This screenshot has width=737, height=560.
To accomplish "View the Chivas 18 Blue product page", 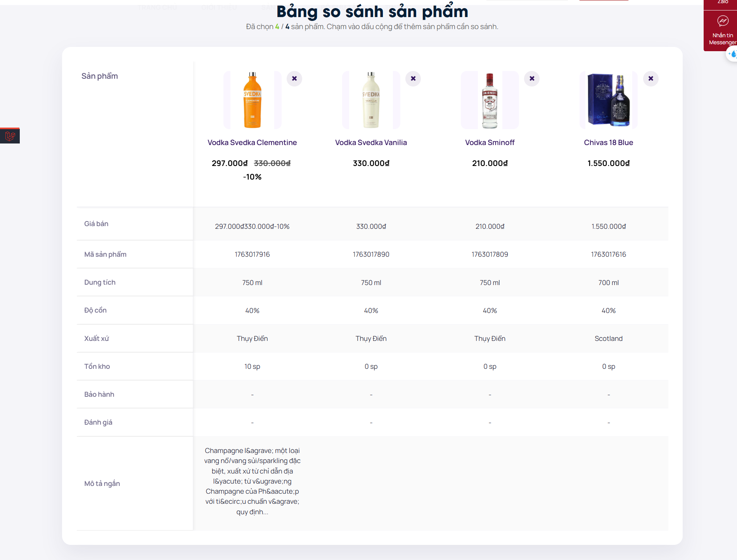I will pyautogui.click(x=608, y=143).
